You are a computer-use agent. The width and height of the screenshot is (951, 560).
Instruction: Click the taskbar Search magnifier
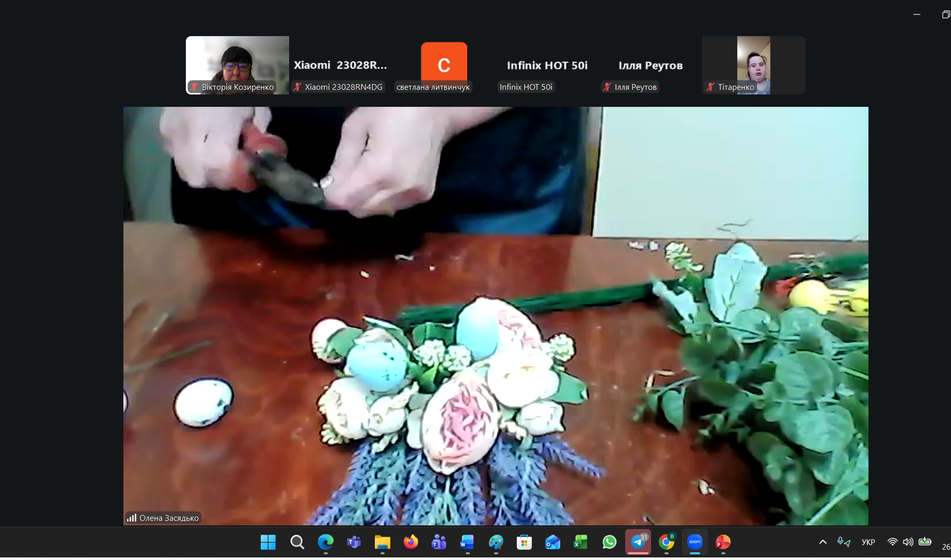pyautogui.click(x=297, y=542)
